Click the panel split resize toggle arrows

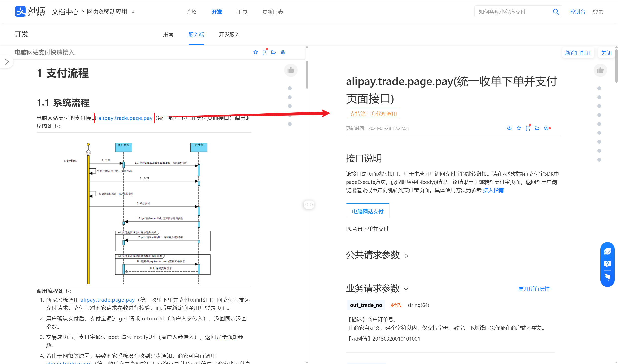tap(309, 204)
